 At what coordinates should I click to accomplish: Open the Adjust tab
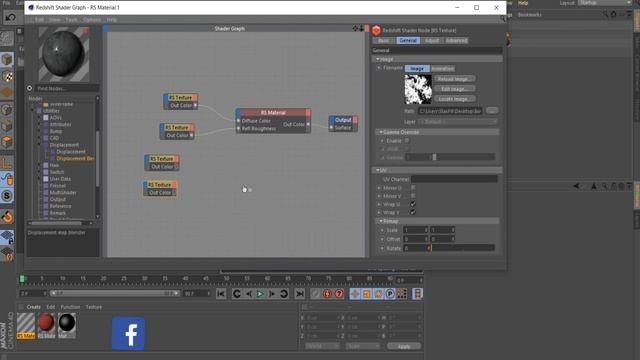432,40
